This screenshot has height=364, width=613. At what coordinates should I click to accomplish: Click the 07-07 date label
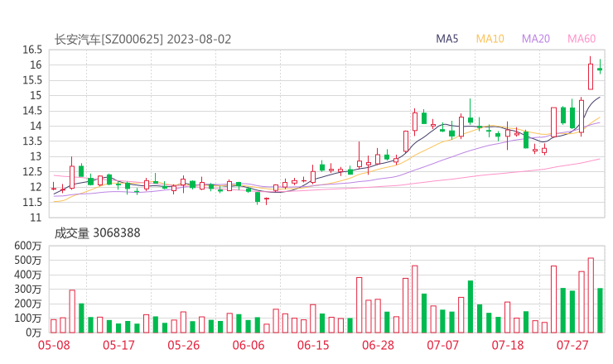coord(442,345)
